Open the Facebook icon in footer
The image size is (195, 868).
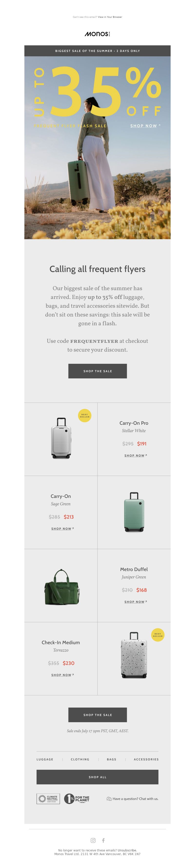(103, 840)
